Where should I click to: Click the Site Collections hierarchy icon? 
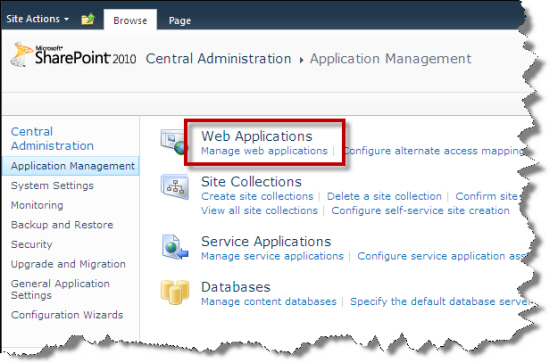coord(175,187)
